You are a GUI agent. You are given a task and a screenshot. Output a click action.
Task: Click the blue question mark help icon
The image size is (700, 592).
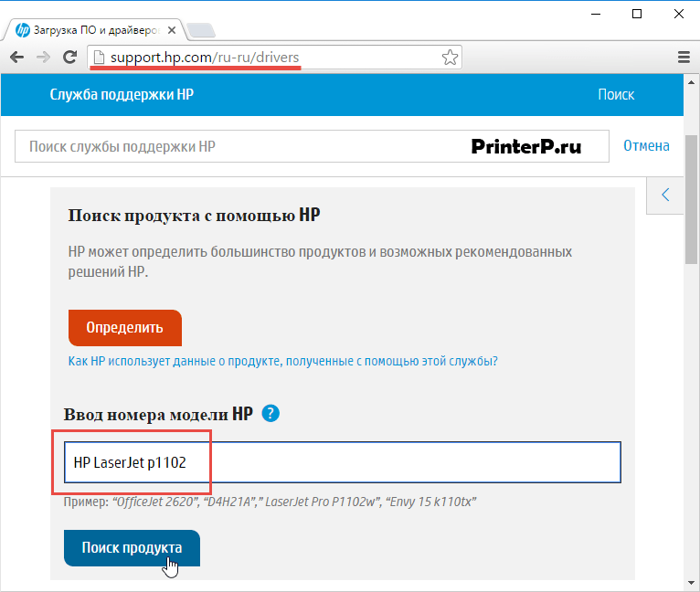[x=270, y=414]
